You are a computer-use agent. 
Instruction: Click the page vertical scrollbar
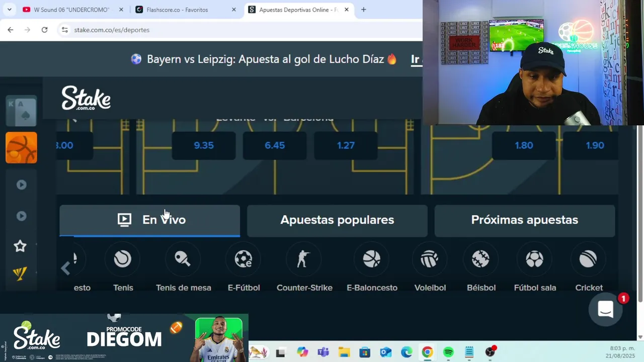pos(640,214)
